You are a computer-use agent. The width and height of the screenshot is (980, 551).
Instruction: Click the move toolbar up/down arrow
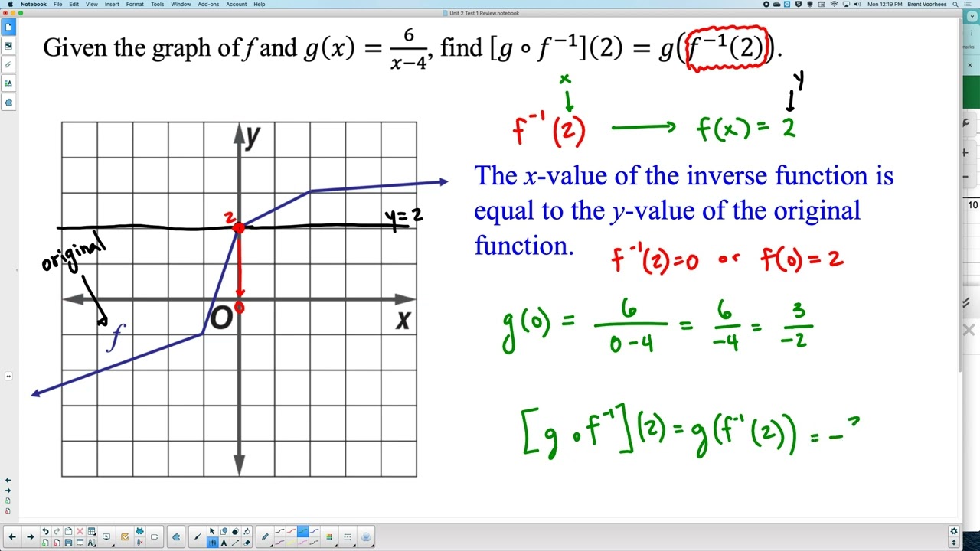tap(954, 541)
